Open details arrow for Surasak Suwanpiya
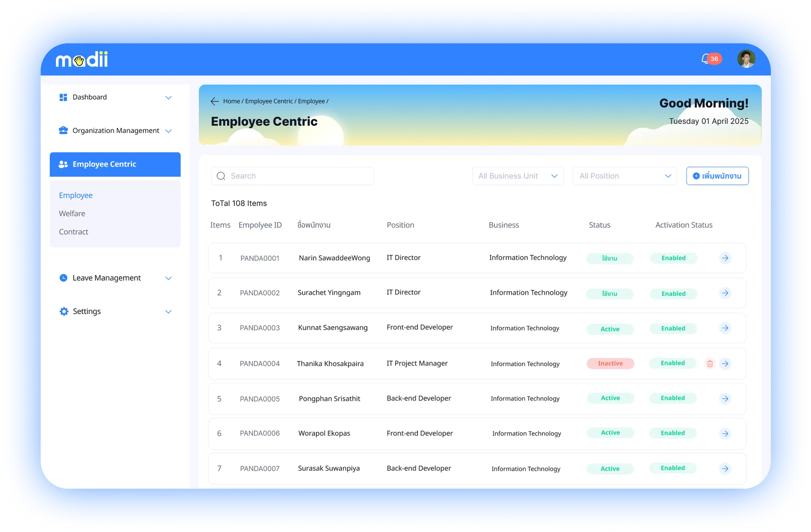 pos(725,469)
